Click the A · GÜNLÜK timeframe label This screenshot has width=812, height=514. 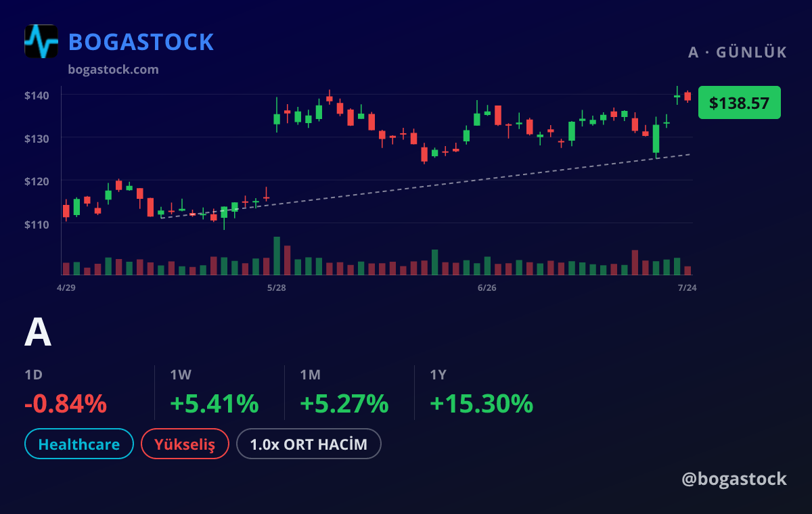click(x=738, y=53)
